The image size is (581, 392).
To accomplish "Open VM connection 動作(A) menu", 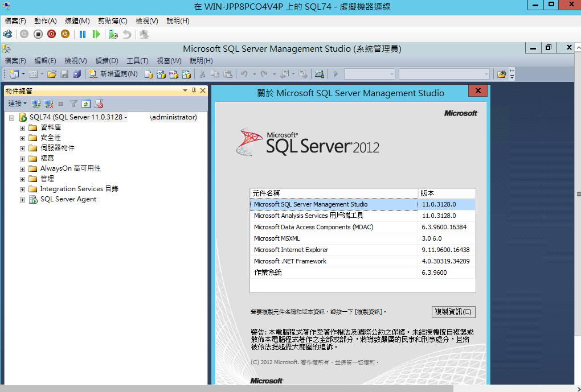I will point(46,21).
